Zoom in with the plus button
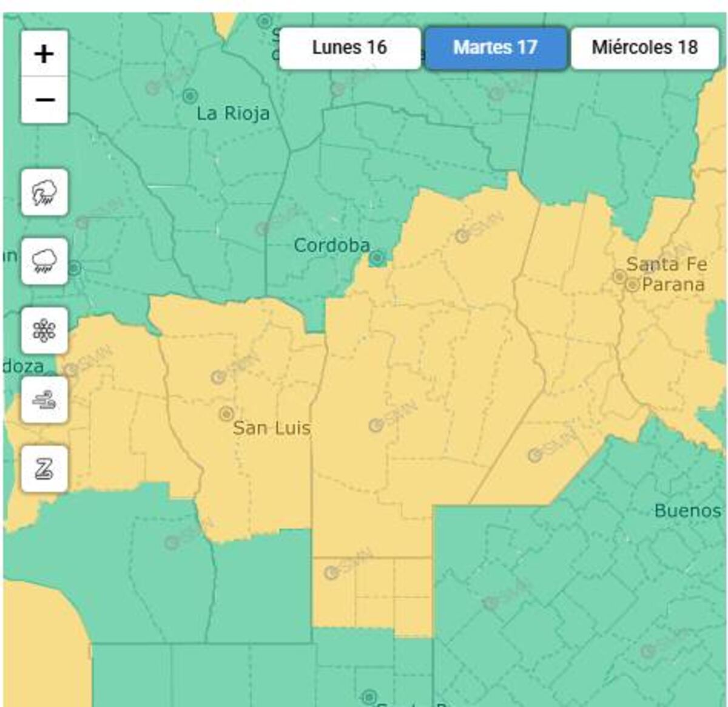 (44, 54)
